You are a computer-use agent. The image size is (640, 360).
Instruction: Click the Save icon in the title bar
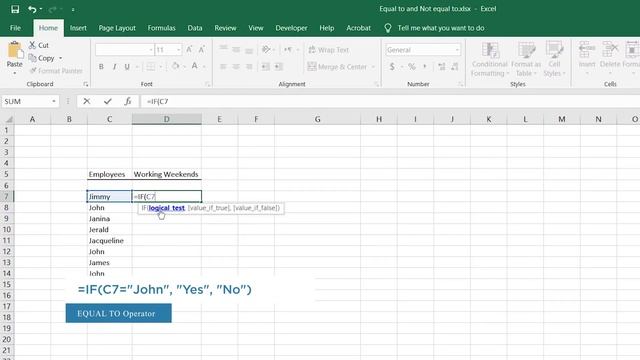click(x=15, y=9)
